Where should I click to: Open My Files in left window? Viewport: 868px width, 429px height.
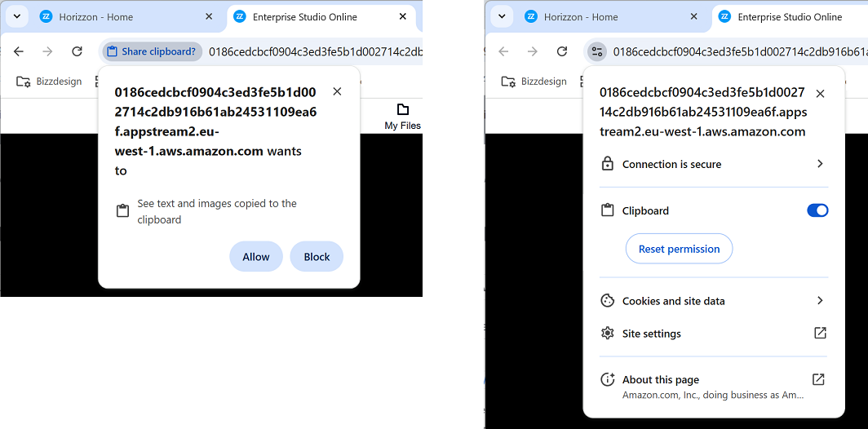click(402, 117)
